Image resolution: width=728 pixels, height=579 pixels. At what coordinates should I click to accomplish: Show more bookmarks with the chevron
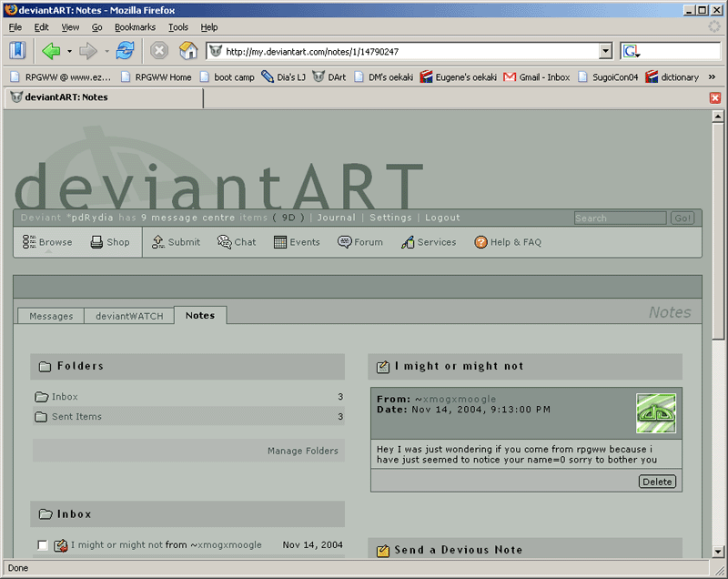click(x=712, y=77)
